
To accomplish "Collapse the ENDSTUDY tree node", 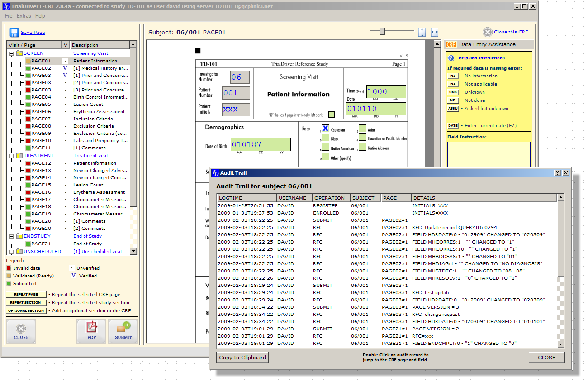I will [12, 236].
